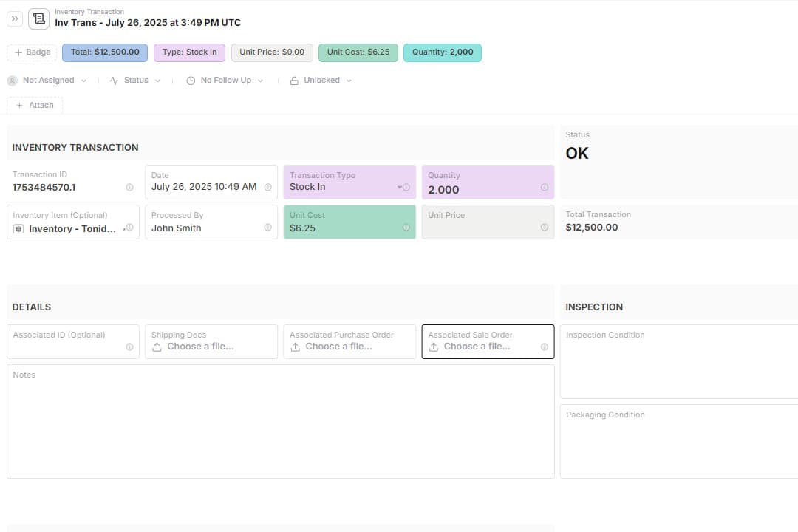This screenshot has height=532, width=798.
Task: Open the Transaction Type dropdown arrow
Action: click(400, 187)
